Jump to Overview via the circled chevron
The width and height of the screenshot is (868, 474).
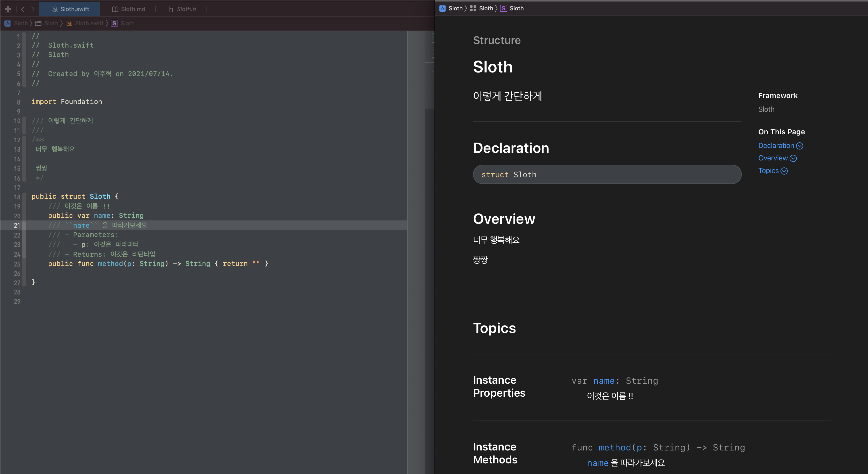coord(793,158)
